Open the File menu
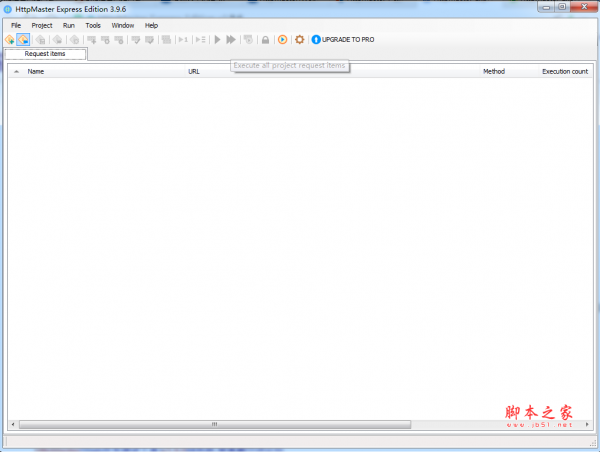 [16, 25]
